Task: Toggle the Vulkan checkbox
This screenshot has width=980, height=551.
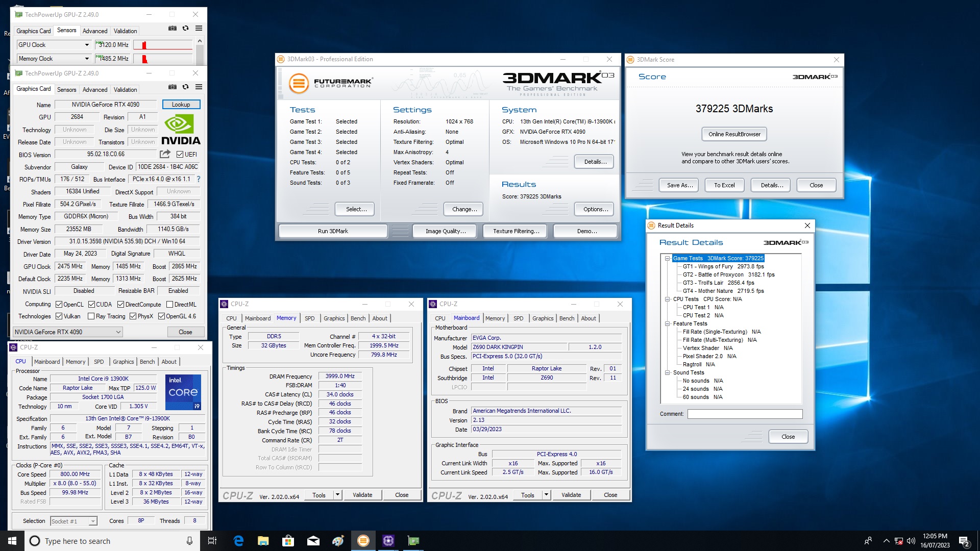Action: [59, 316]
